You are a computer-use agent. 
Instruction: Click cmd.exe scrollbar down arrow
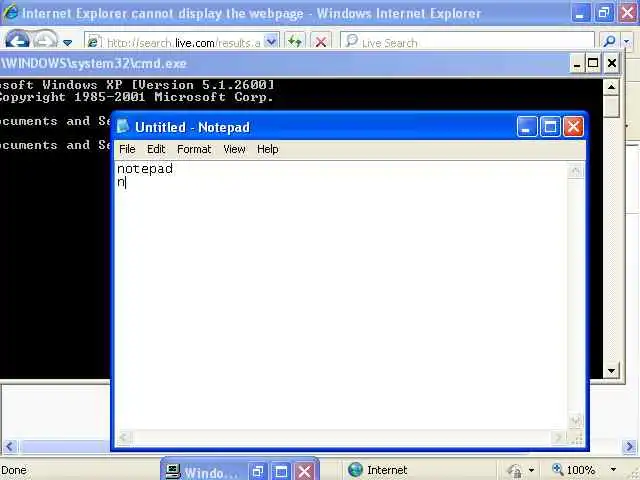[611, 371]
